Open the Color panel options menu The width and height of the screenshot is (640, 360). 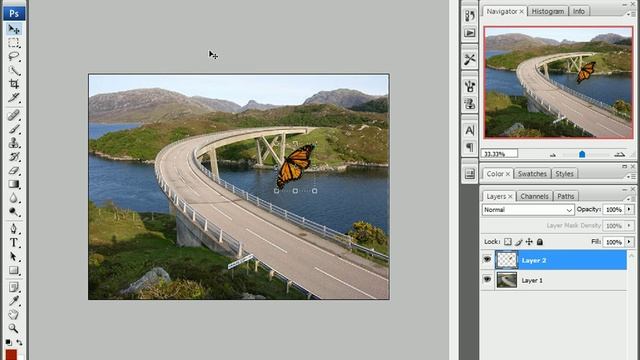631,176
